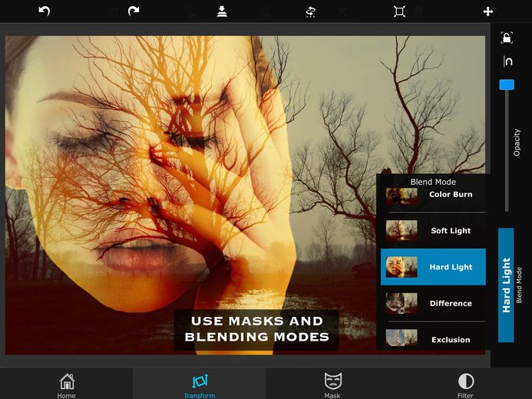Tap the flip/rotate arrows icon

pyautogui.click(x=310, y=12)
